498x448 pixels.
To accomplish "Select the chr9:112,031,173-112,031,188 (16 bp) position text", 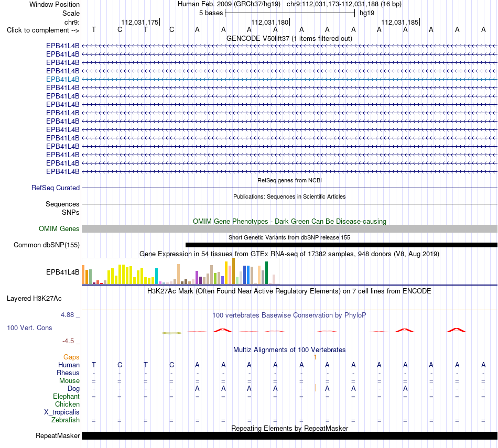I will [344, 4].
